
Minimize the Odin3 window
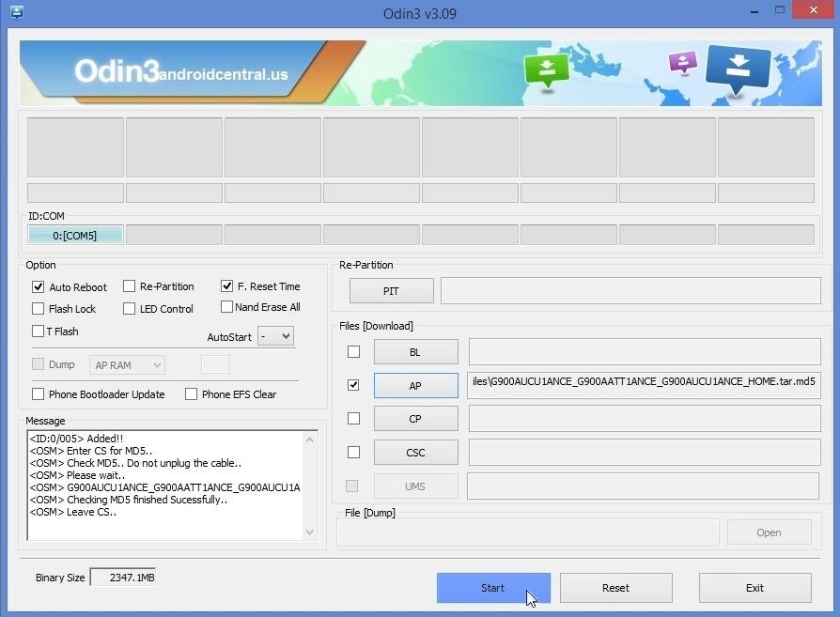754,10
